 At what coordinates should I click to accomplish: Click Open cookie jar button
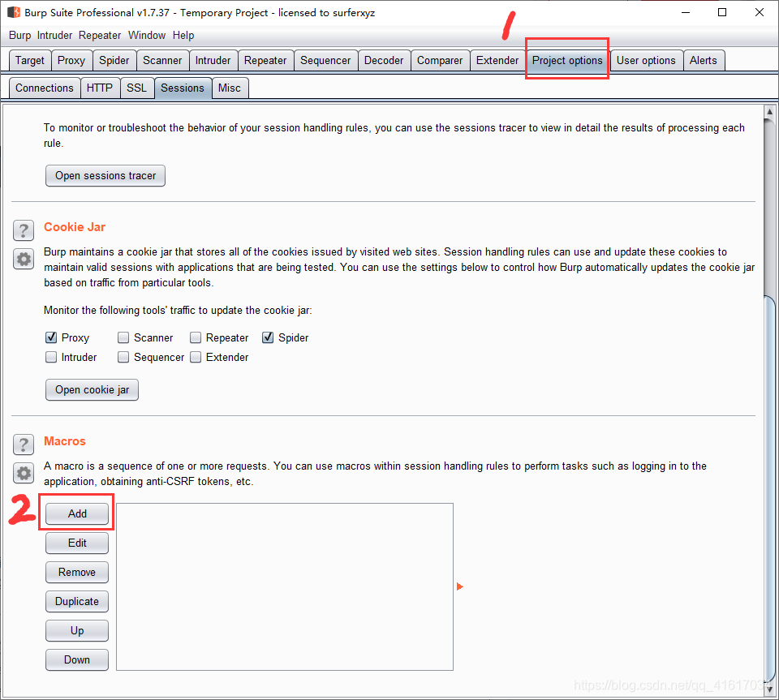pos(92,389)
